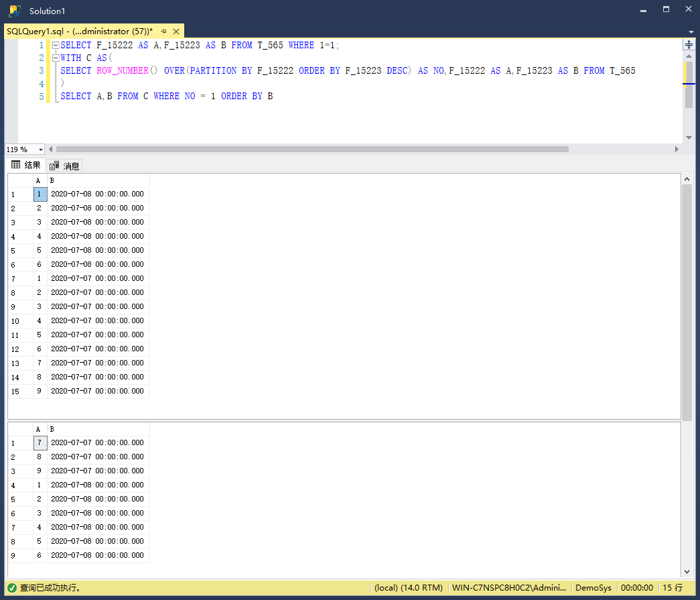
Task: Click the Solution1 app icon in title bar
Action: pos(15,11)
